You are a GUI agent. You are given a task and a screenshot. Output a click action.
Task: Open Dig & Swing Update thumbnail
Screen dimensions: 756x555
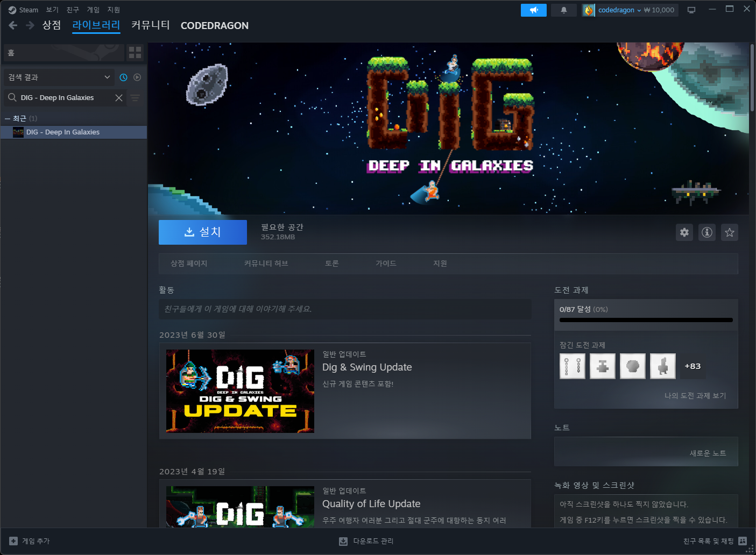(x=240, y=391)
